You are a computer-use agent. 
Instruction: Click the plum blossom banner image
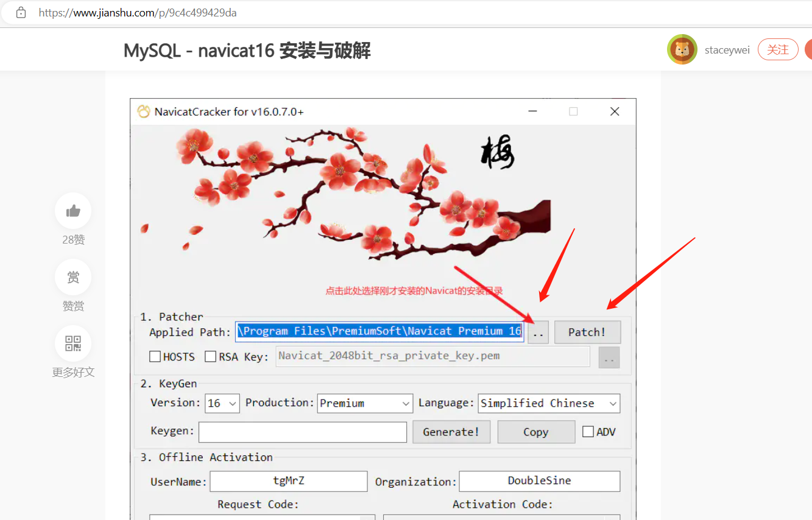(345, 195)
